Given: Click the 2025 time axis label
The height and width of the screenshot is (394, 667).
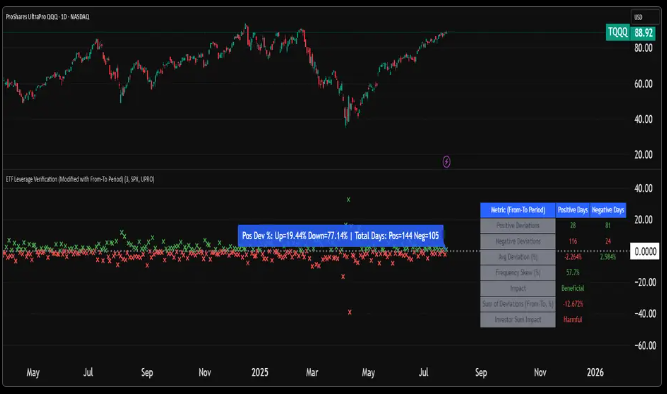Looking at the screenshot, I should point(259,372).
